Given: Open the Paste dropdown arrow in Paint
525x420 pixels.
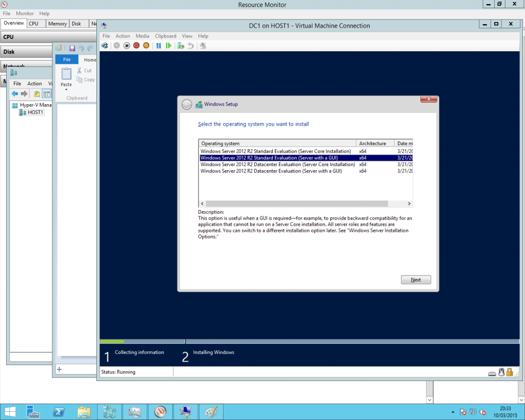Looking at the screenshot, I should tap(66, 89).
